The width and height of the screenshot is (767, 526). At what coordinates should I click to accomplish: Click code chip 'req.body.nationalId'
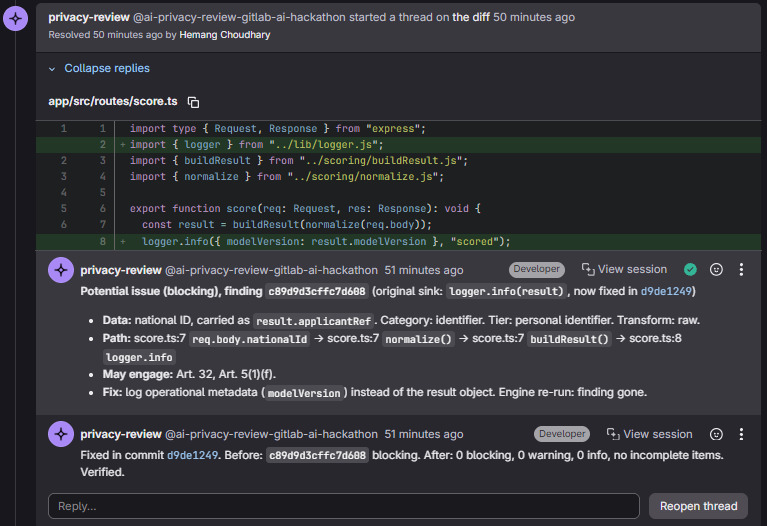(x=249, y=339)
